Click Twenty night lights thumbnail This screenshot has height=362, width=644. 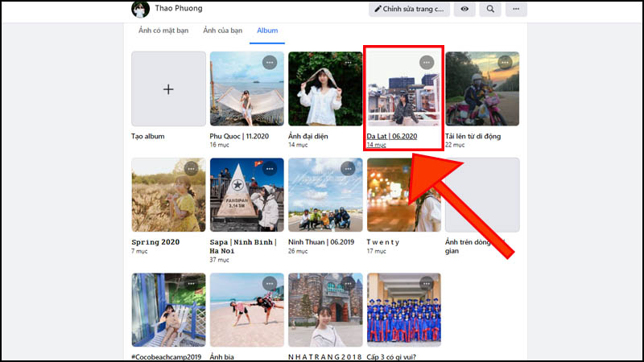pyautogui.click(x=404, y=195)
